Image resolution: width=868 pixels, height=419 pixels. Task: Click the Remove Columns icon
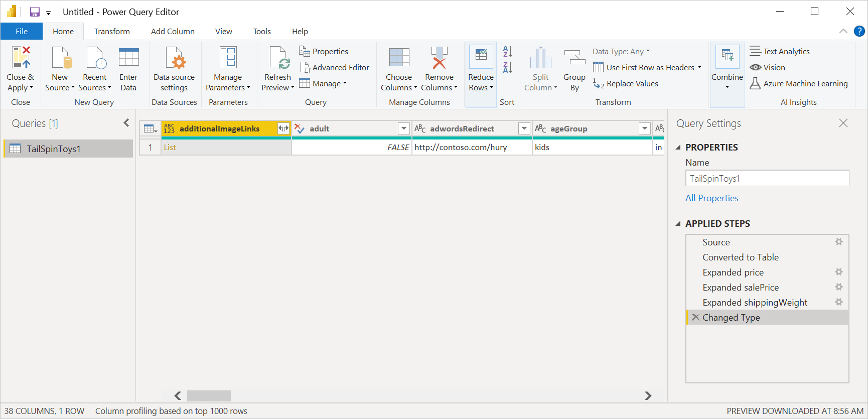pos(439,57)
